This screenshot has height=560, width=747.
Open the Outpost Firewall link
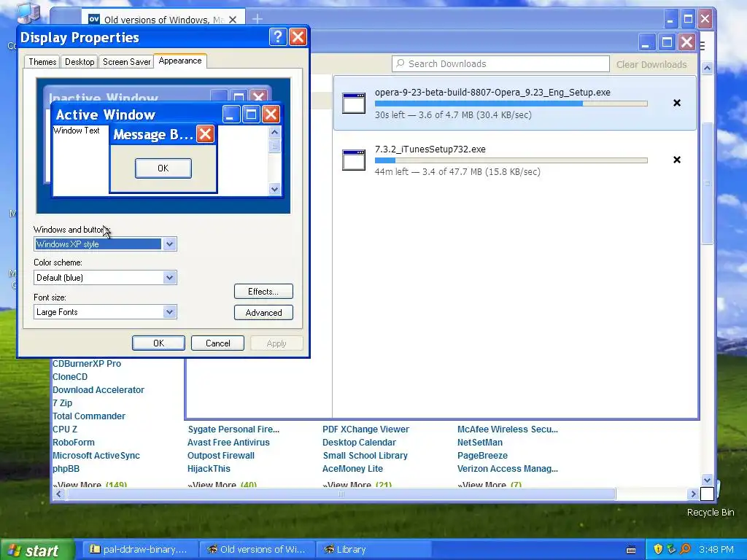tap(221, 456)
